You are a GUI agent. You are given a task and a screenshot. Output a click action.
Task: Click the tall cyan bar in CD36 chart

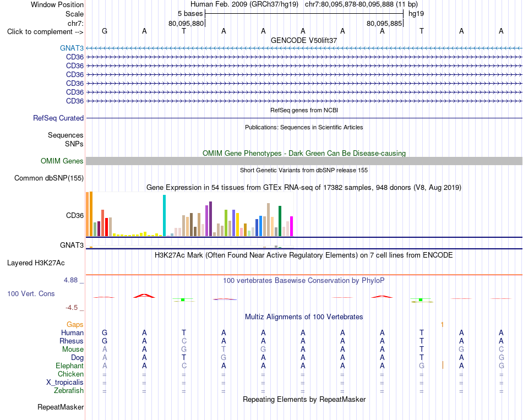tap(164, 215)
